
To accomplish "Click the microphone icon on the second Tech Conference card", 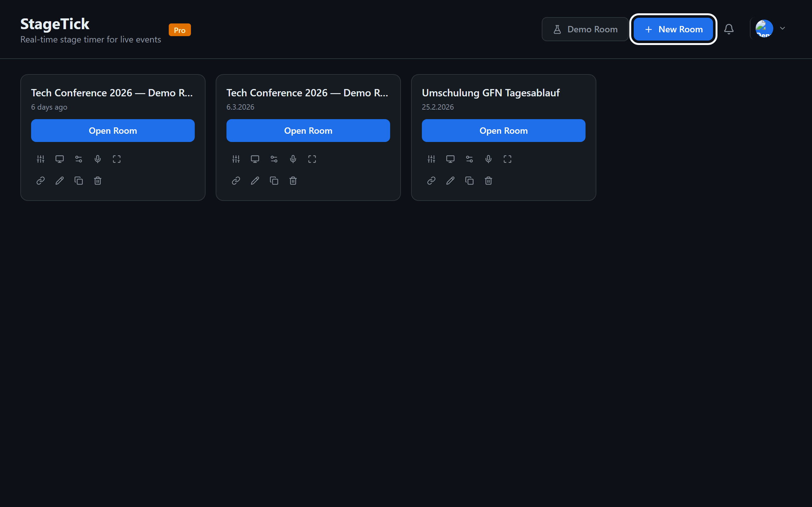I will 292,159.
